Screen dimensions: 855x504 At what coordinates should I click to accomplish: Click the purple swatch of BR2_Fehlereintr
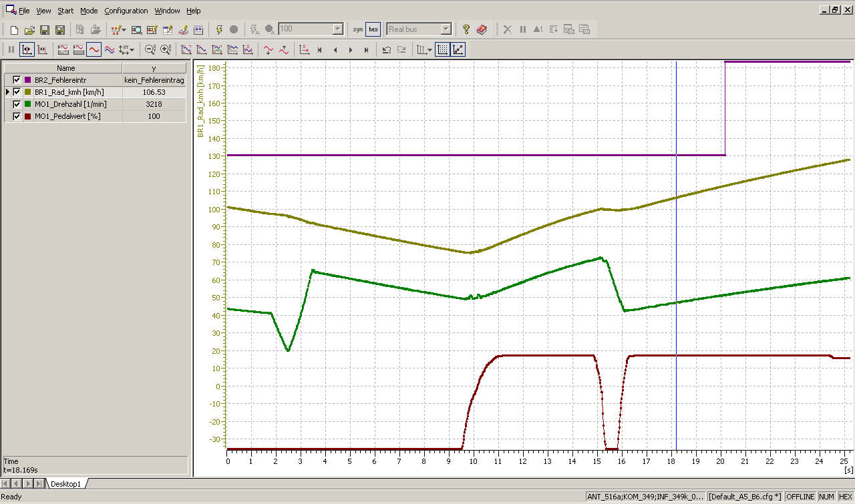pos(28,80)
